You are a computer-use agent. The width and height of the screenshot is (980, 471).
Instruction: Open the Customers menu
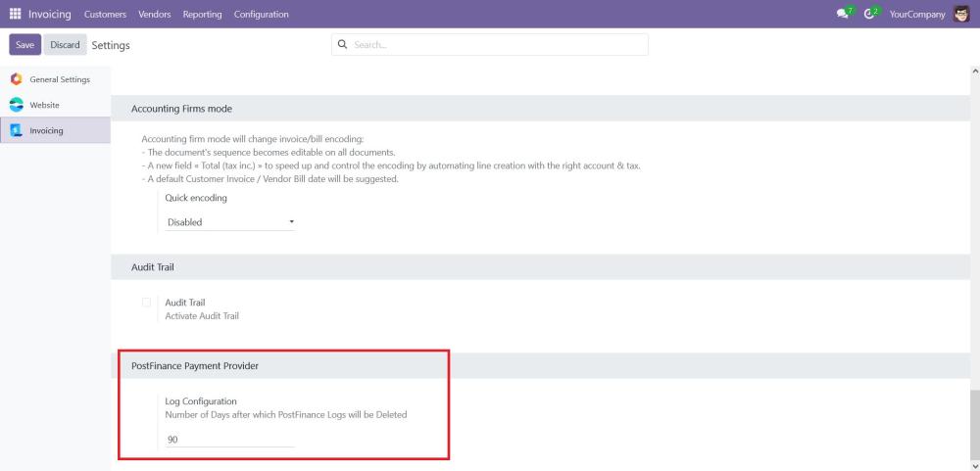click(x=106, y=14)
